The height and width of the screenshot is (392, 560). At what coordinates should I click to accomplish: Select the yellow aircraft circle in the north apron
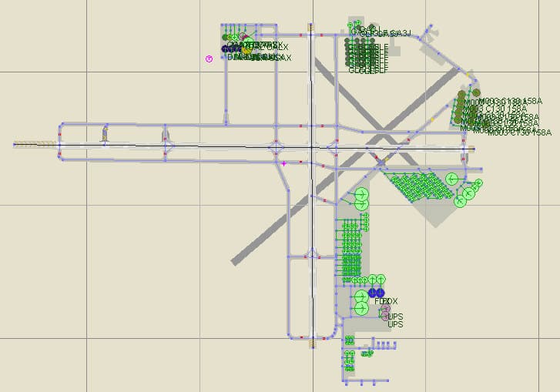coord(246,49)
